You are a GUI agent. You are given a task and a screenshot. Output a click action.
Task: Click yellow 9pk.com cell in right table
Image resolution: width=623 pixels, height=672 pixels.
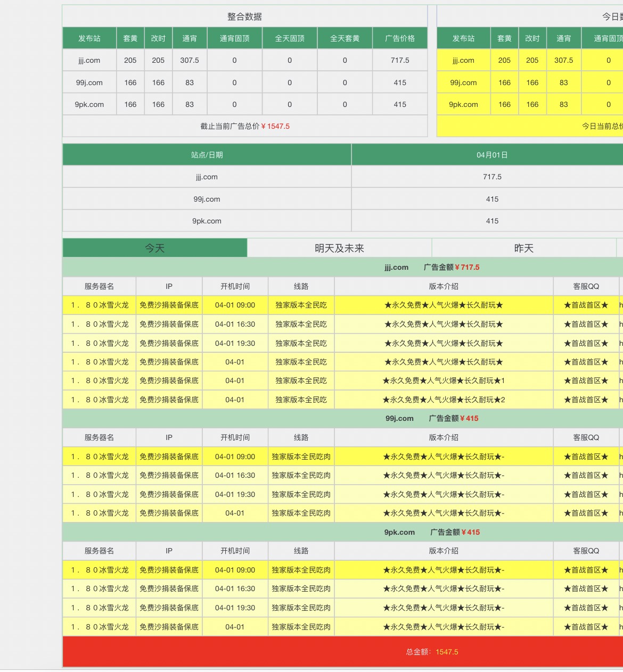[x=463, y=104]
